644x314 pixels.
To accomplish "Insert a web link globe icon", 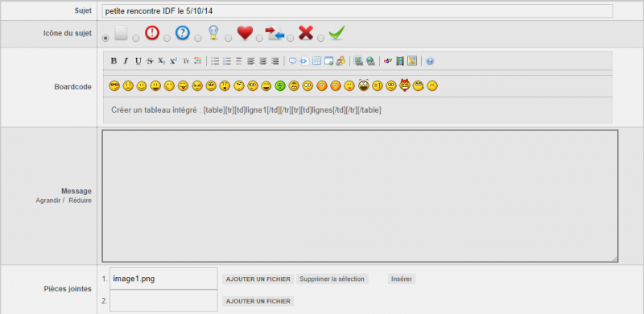I will tap(370, 61).
